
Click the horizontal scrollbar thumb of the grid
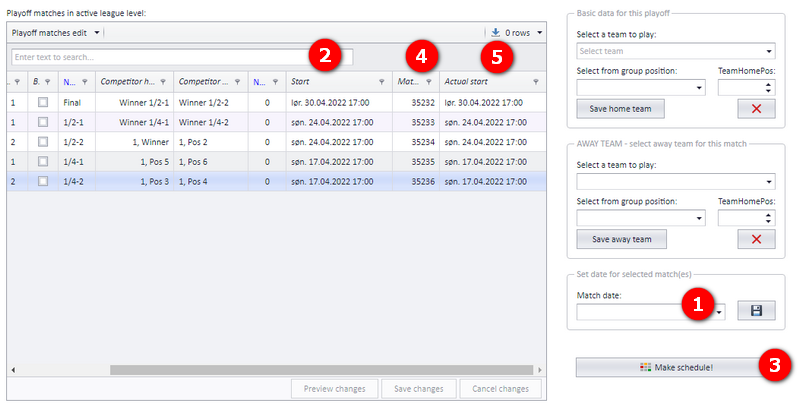pyautogui.click(x=321, y=370)
